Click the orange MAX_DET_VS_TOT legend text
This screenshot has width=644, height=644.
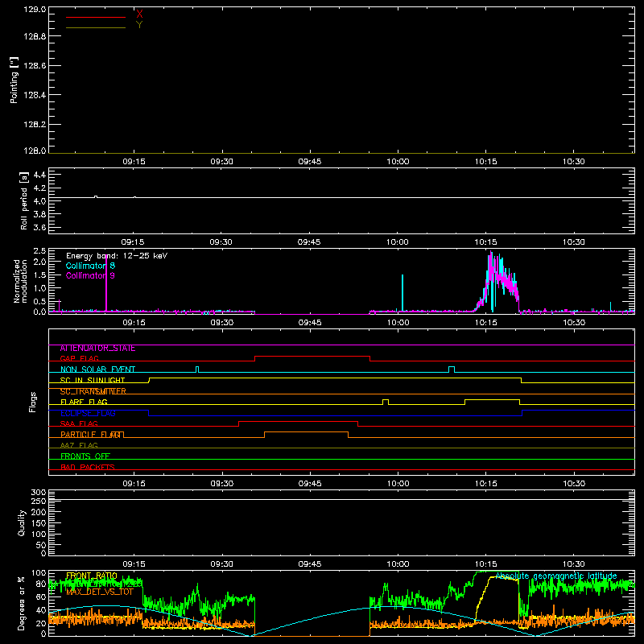100,592
